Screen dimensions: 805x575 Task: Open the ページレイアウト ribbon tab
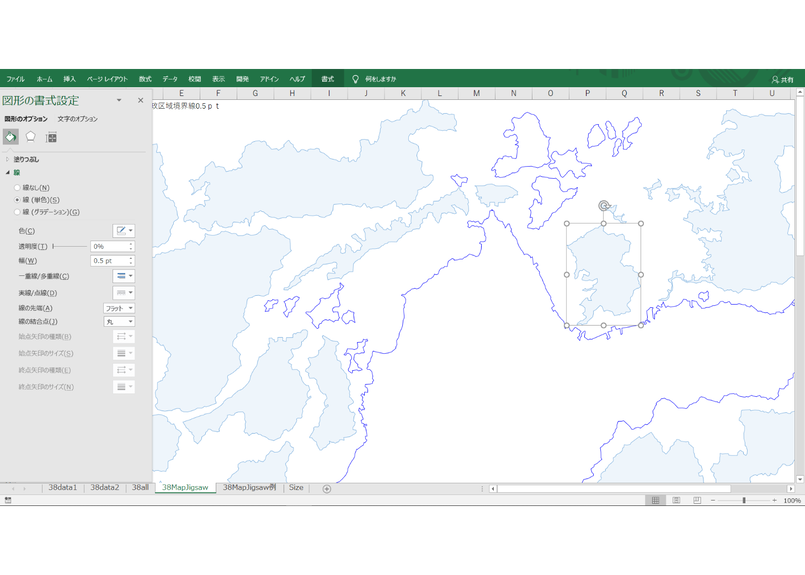(107, 79)
